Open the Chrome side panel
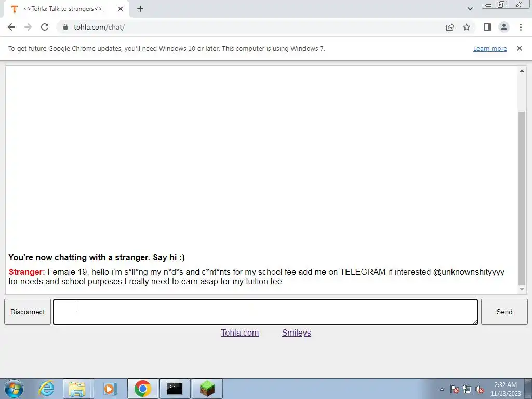 click(487, 27)
